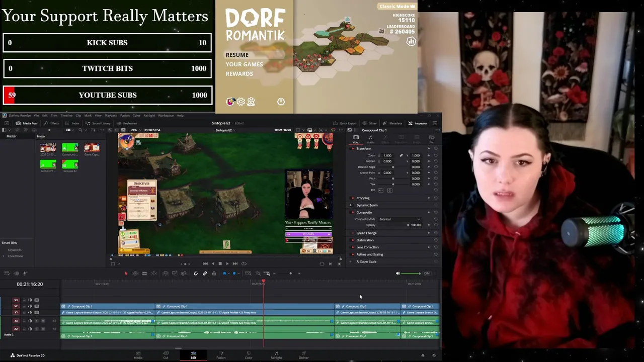Toggle the Transform section enable dot
This screenshot has width=644, height=362.
pyautogui.click(x=352, y=149)
